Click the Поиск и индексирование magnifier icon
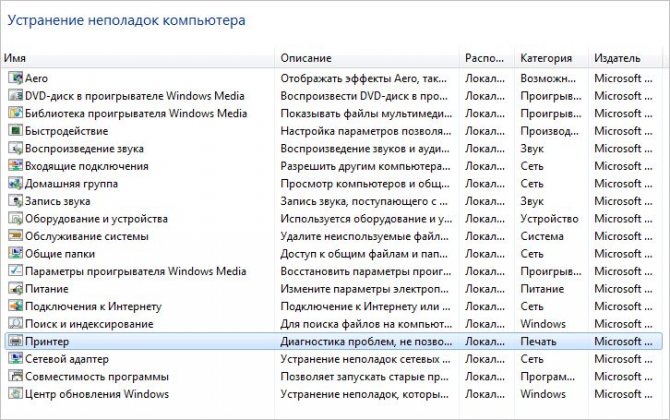 tap(15, 323)
